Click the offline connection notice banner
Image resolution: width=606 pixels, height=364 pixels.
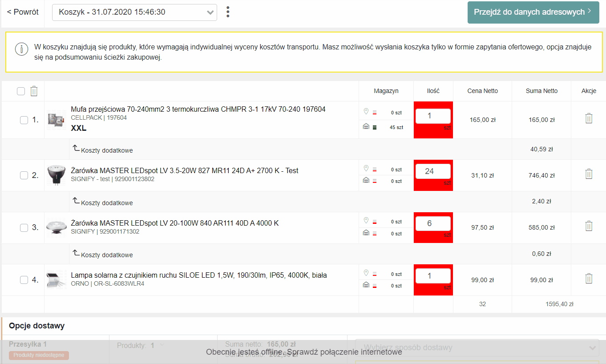coord(304,352)
